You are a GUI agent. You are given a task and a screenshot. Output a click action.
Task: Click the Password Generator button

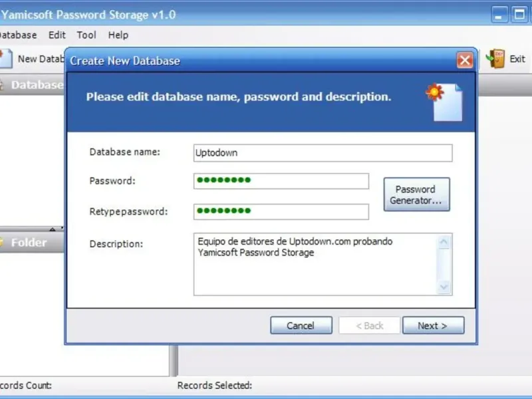(416, 194)
